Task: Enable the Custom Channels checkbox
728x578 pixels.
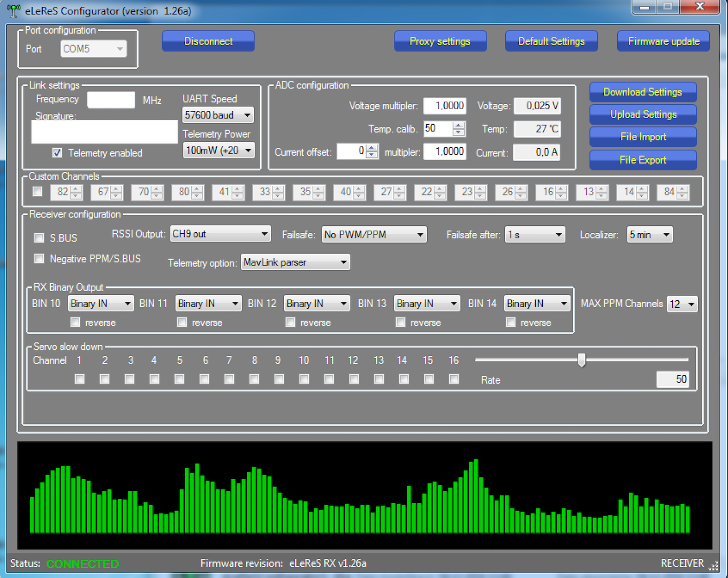Action: pyautogui.click(x=37, y=192)
